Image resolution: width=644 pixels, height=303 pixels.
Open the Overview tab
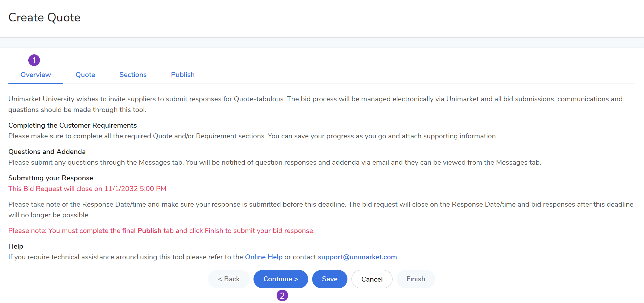click(x=36, y=75)
